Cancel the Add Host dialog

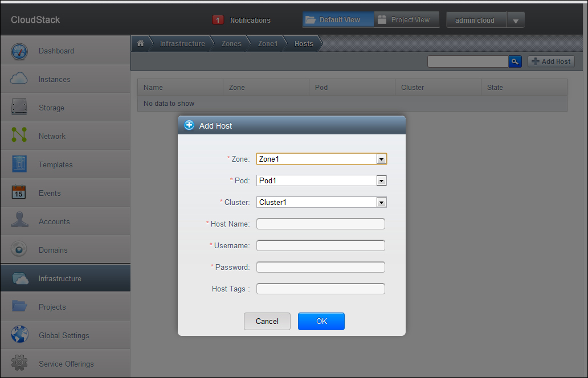point(267,321)
